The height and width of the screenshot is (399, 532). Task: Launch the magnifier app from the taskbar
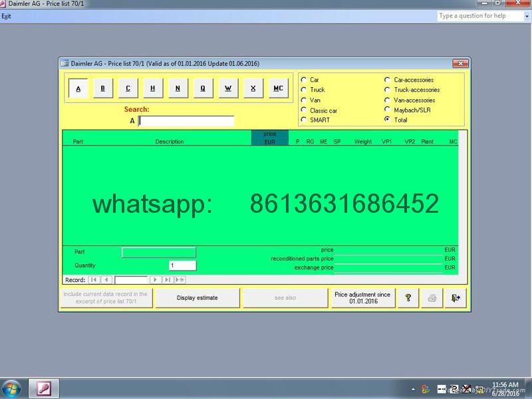click(x=43, y=388)
